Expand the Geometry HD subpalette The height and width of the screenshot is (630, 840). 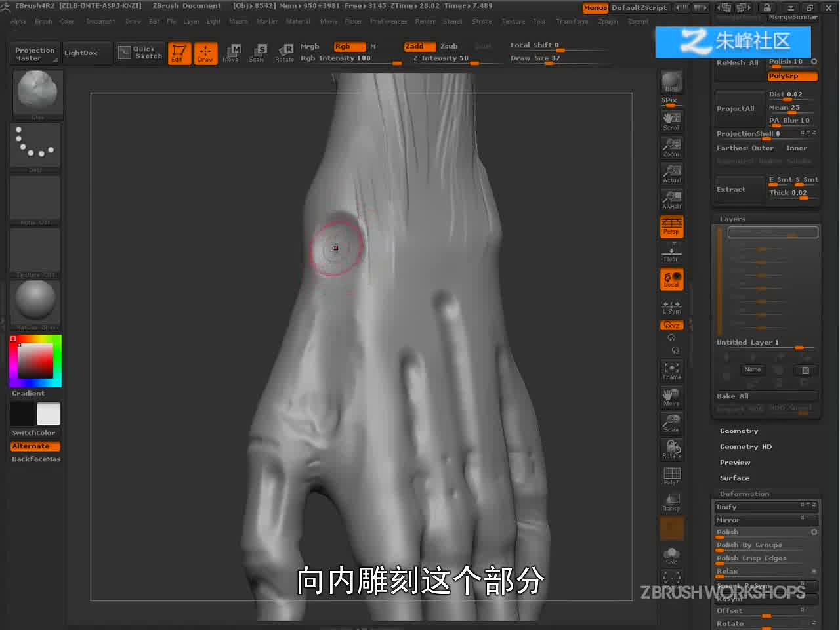745,447
